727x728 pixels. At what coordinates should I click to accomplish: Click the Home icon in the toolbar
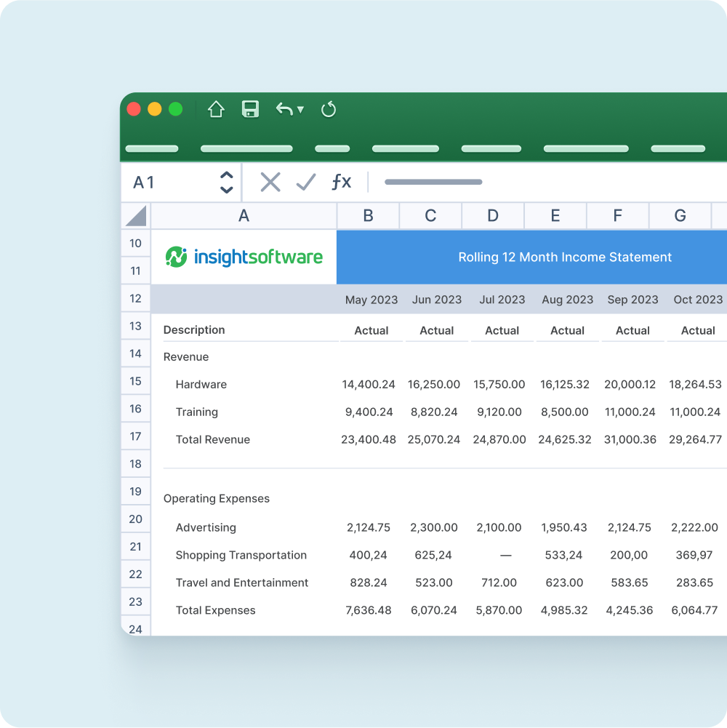[x=216, y=108]
